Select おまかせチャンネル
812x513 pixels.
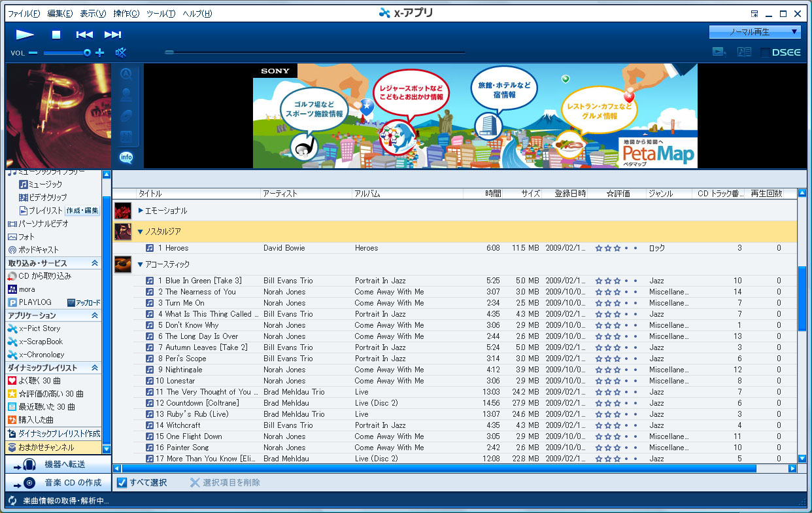point(54,448)
